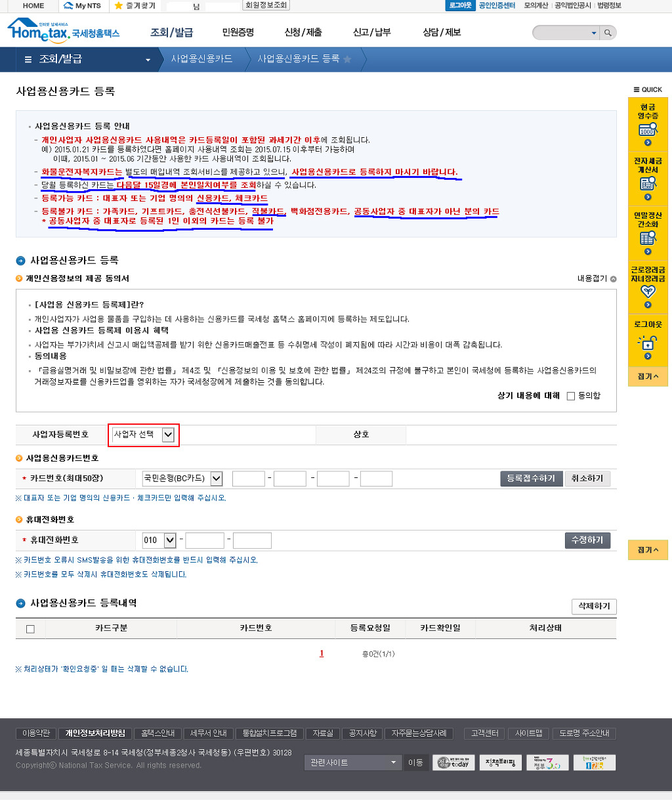Click the middle phone number input field
The height and width of the screenshot is (803, 672).
point(205,540)
